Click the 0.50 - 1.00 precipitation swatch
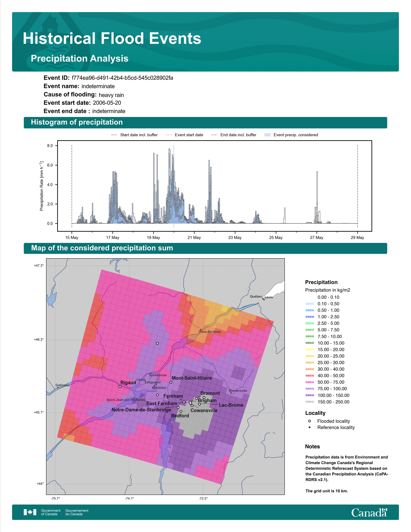The width and height of the screenshot is (411, 532). [x=309, y=310]
